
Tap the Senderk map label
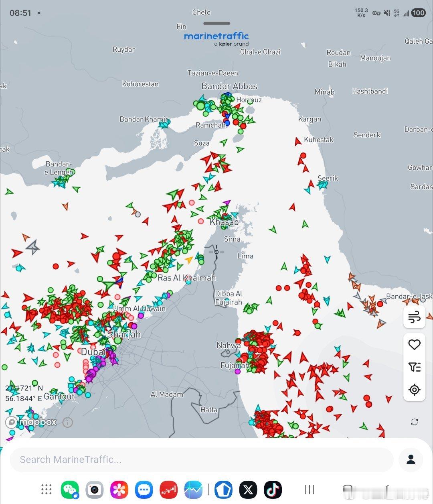367,135
